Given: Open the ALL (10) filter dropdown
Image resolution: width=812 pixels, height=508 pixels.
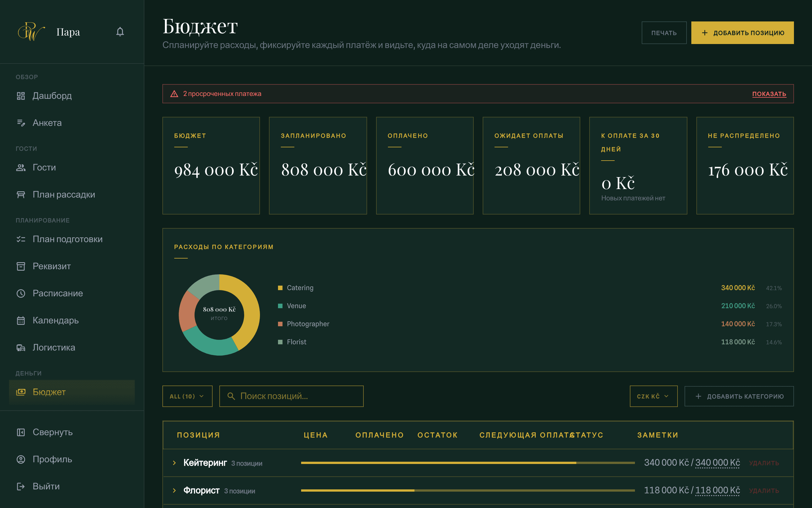Looking at the screenshot, I should coord(187,396).
